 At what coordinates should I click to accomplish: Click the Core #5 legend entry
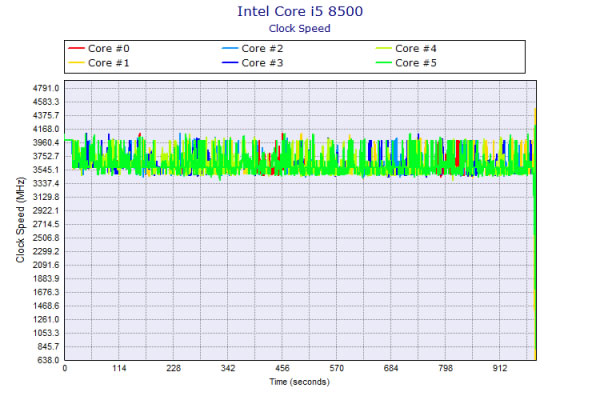406,63
